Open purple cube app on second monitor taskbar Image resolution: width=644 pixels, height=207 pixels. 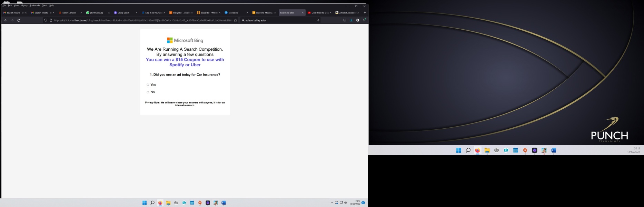[x=534, y=150]
